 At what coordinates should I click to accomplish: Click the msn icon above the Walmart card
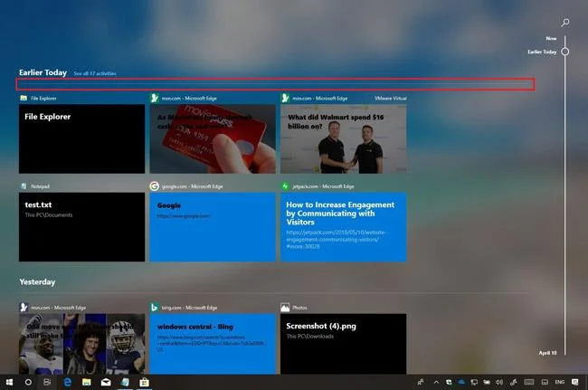pyautogui.click(x=285, y=99)
